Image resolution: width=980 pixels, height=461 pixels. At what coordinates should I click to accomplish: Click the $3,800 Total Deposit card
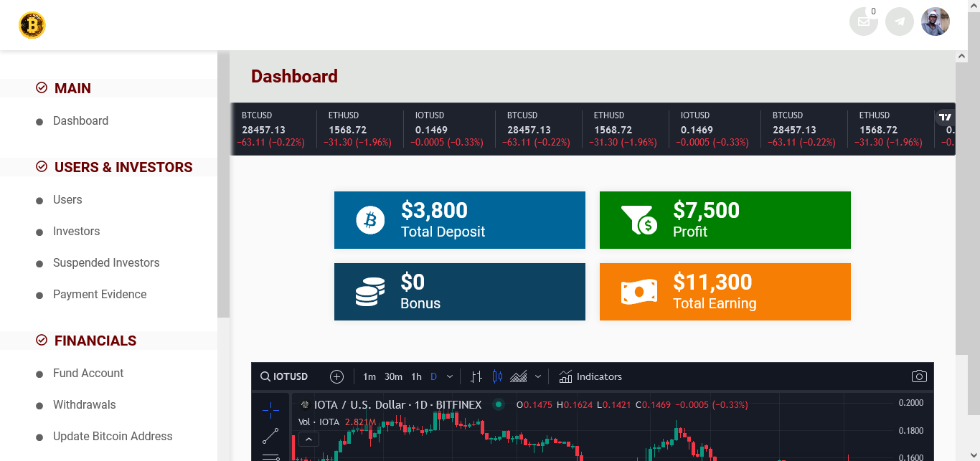pos(460,220)
